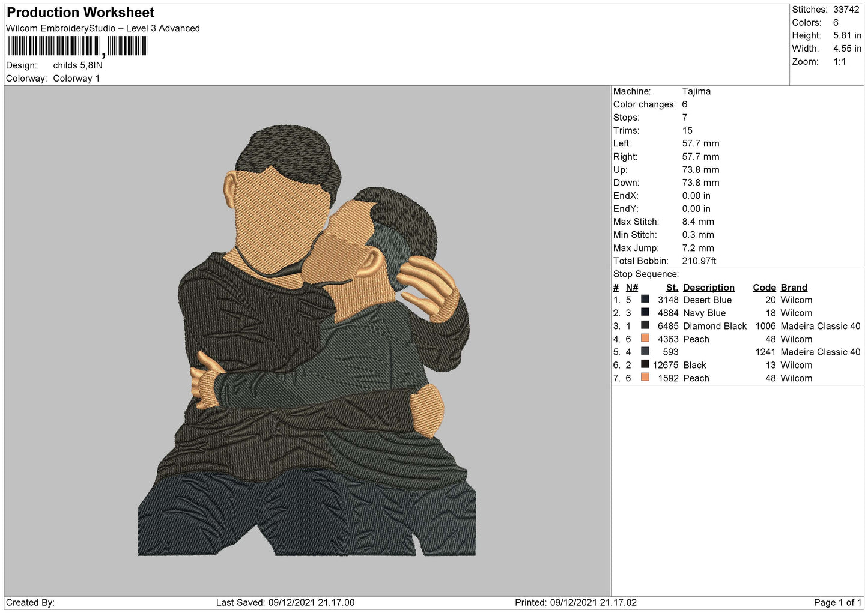The height and width of the screenshot is (613, 868).
Task: Click the 'Description' column header
Action: pos(709,288)
